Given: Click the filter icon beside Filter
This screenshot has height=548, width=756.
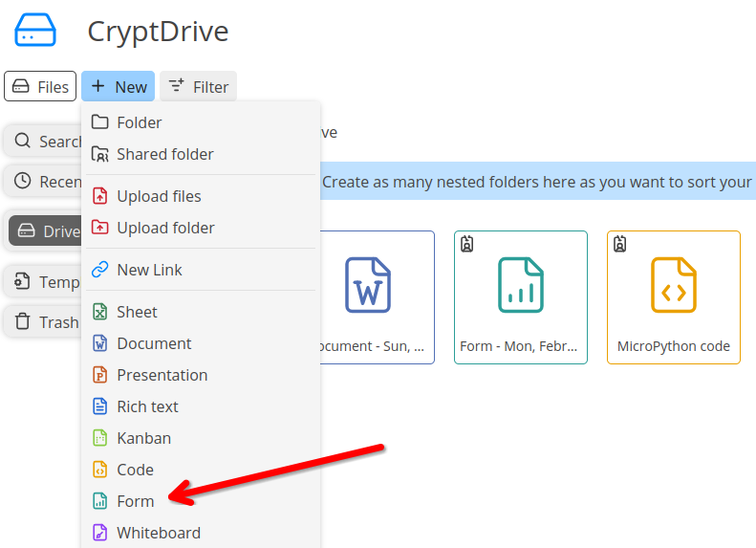Looking at the screenshot, I should (x=176, y=85).
